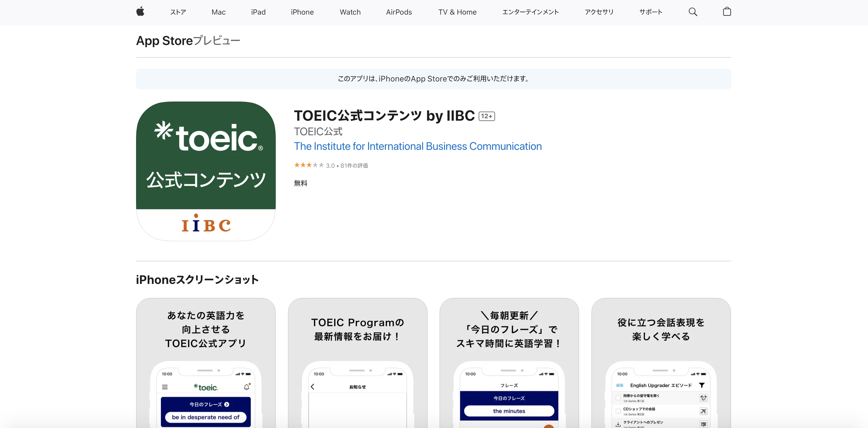Toggle checkbox for 同僚からの留守電を聞く episode
Image resolution: width=868 pixels, height=428 pixels.
coord(618,398)
